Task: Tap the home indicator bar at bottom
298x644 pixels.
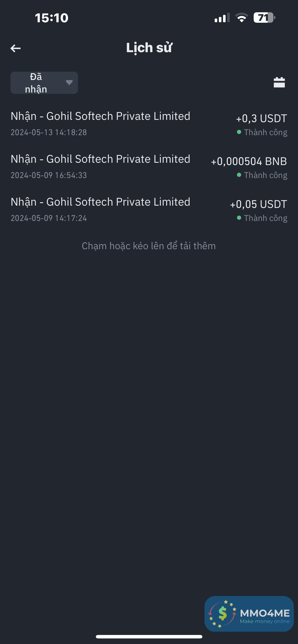Action: [149, 637]
